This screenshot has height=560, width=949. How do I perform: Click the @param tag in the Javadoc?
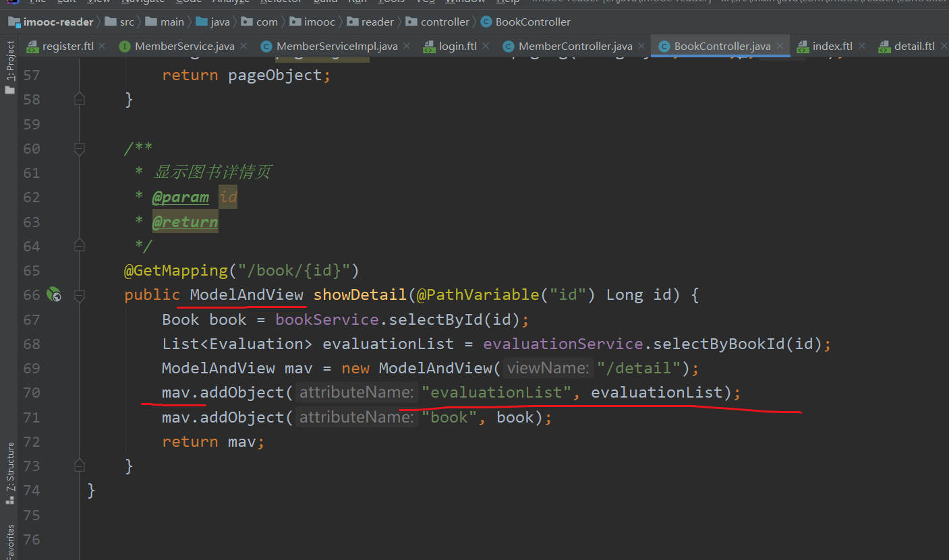click(x=180, y=197)
